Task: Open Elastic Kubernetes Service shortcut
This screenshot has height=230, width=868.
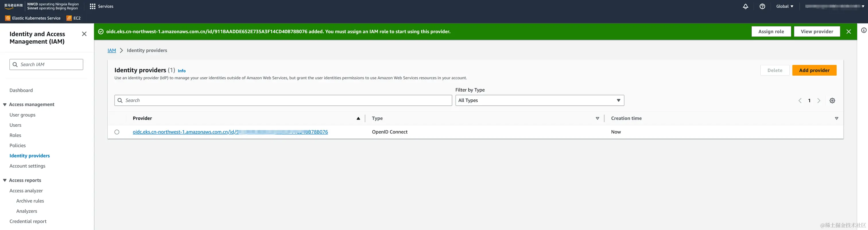Action: click(x=33, y=18)
